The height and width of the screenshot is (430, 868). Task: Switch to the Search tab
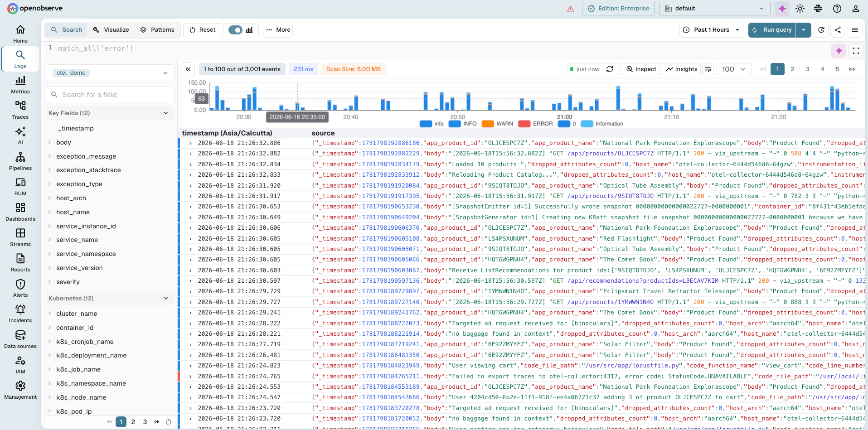click(67, 30)
